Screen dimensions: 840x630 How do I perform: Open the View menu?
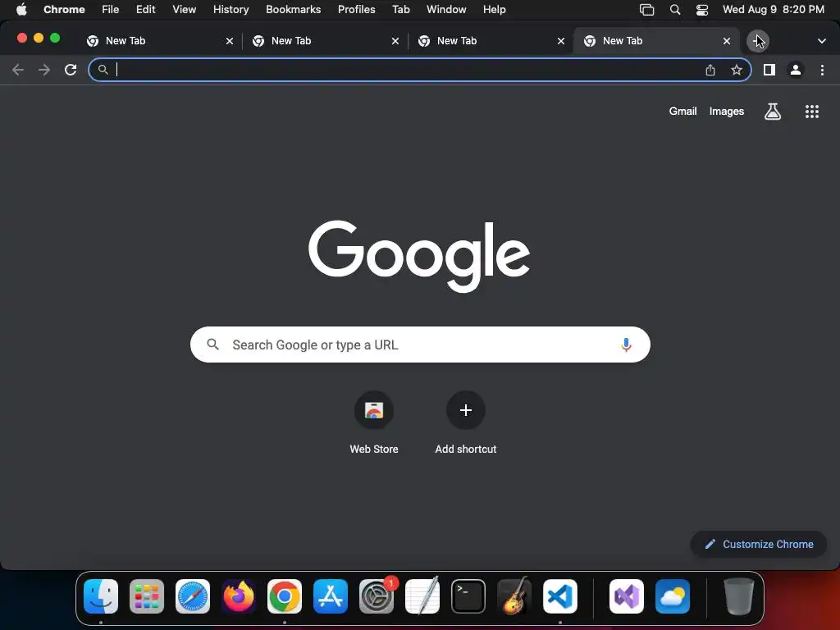(x=185, y=10)
